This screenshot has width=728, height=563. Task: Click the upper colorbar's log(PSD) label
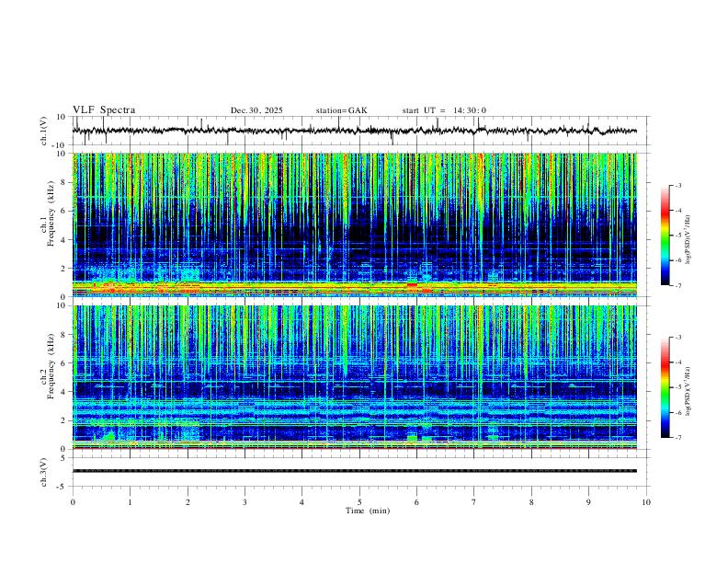pos(688,240)
